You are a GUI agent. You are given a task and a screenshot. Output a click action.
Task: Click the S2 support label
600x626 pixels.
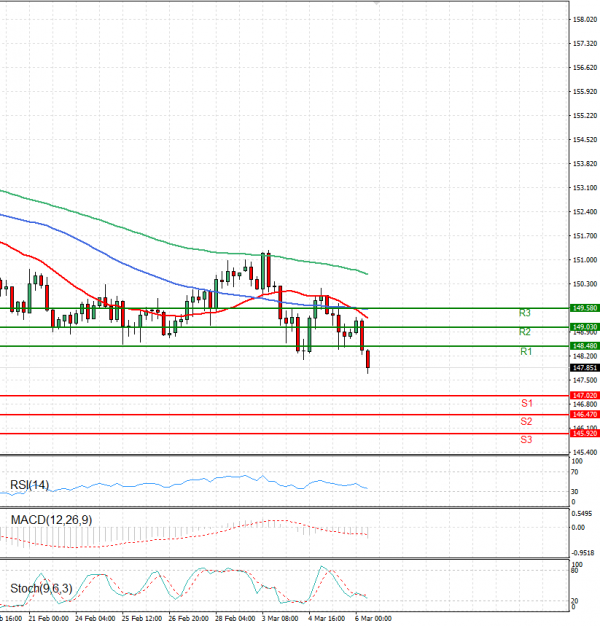[526, 421]
